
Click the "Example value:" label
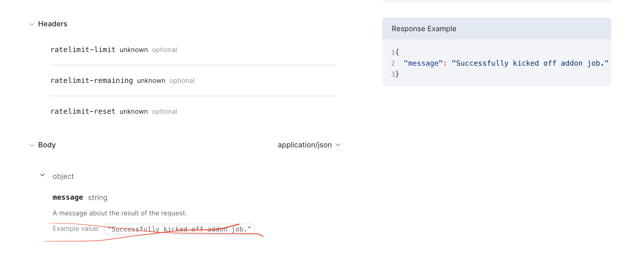coord(76,229)
